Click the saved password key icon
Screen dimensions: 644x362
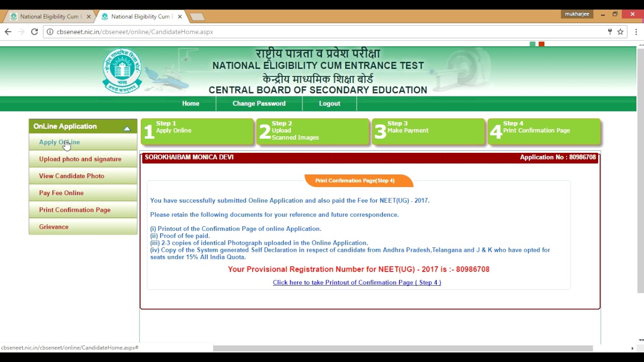(x=610, y=32)
